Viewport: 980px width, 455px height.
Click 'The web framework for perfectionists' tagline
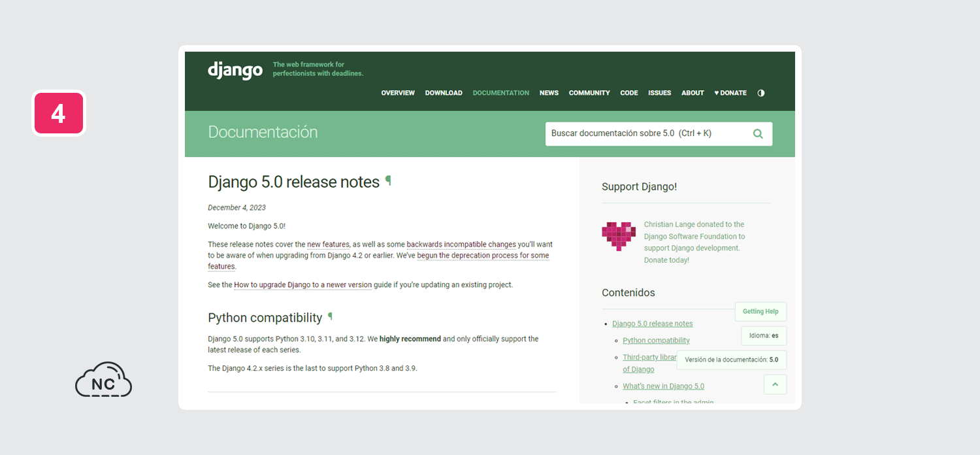coord(318,69)
